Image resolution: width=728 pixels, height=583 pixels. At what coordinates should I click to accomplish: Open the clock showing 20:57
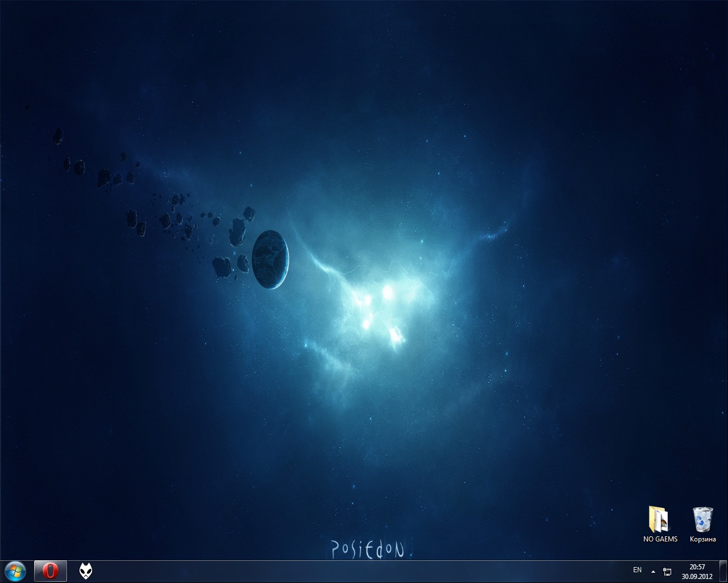[697, 571]
